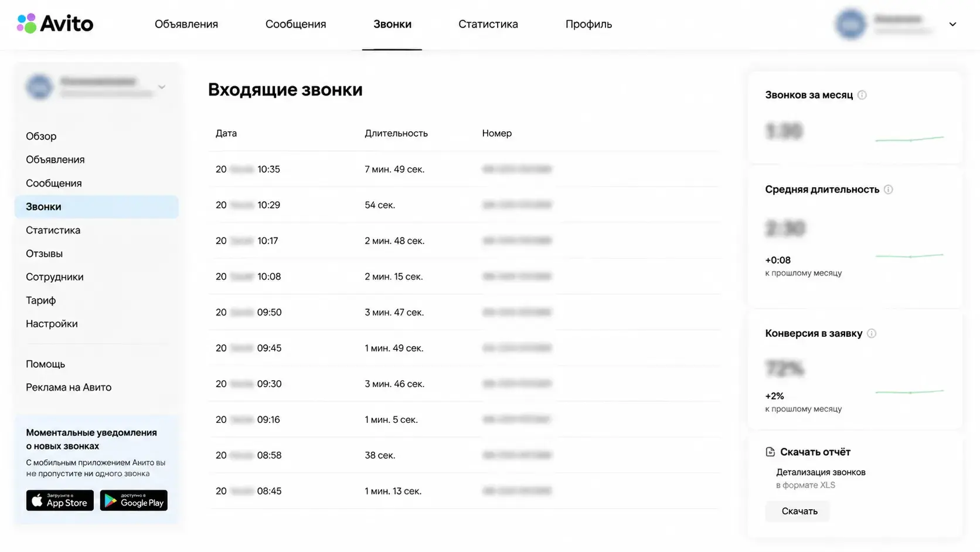Open the call logged at 10:08

[x=464, y=276]
